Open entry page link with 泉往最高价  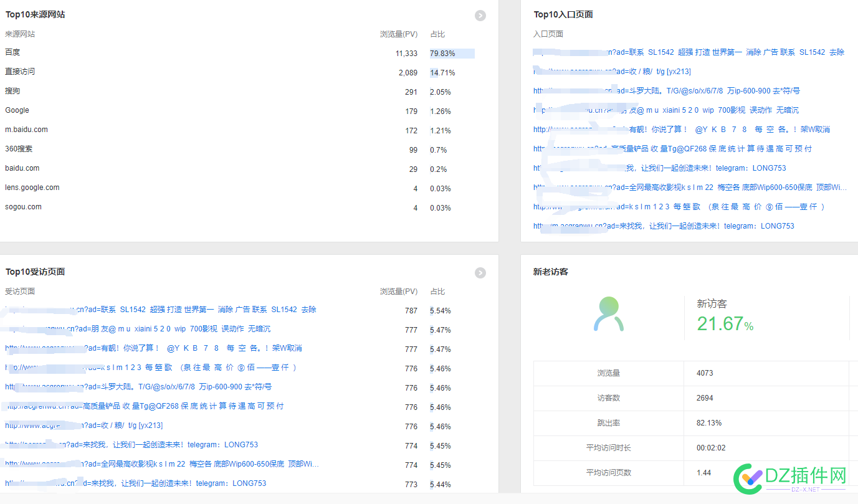point(679,207)
